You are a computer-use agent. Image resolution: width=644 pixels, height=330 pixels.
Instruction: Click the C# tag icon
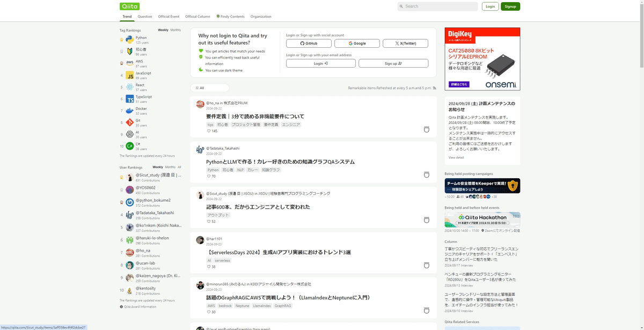(x=130, y=146)
